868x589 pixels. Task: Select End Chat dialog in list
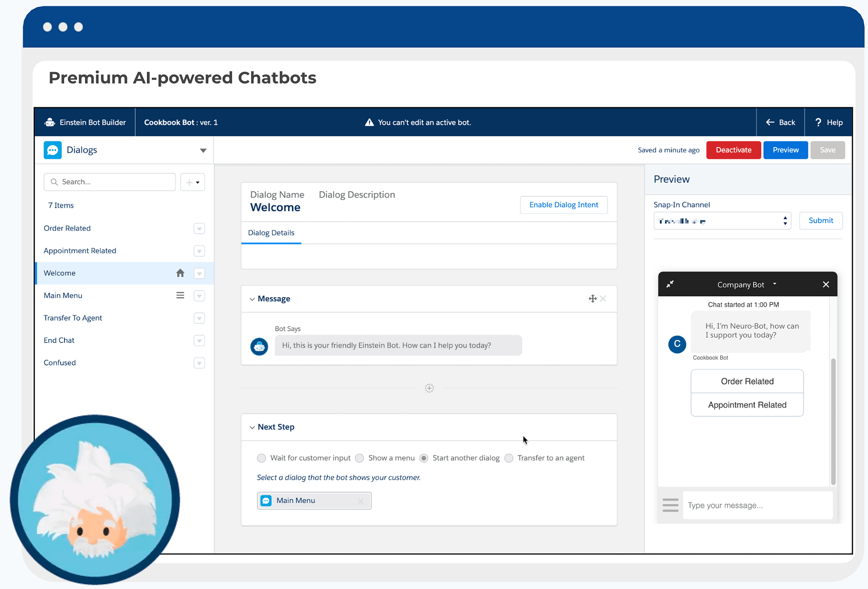pos(59,340)
